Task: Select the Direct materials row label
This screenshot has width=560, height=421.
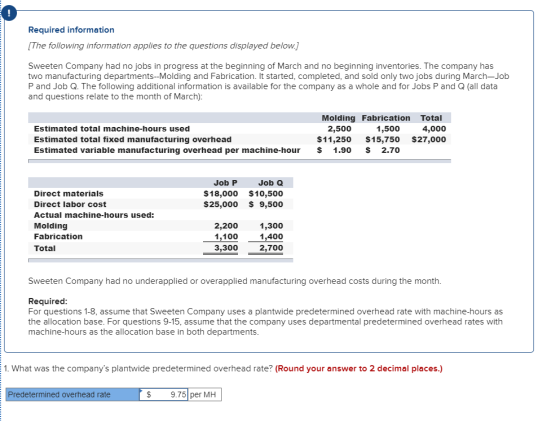Action: point(69,194)
